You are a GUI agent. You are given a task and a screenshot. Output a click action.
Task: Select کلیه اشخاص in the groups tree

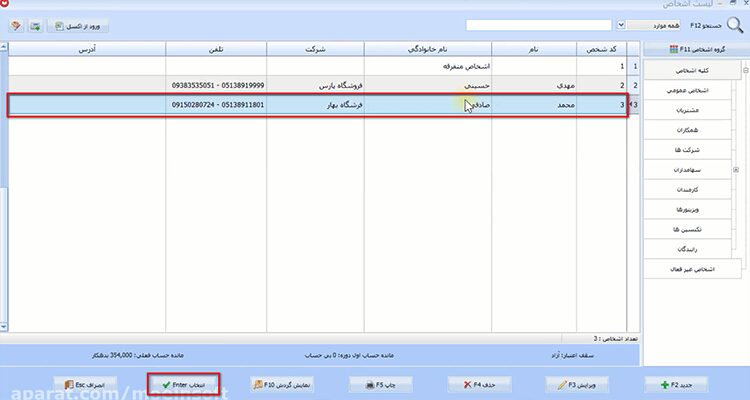[x=692, y=70]
